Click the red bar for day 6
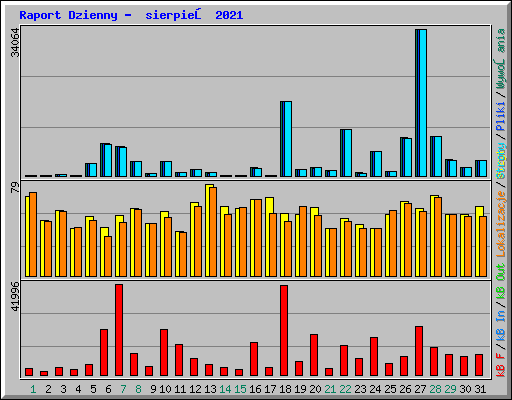The image size is (512, 400). 104,353
